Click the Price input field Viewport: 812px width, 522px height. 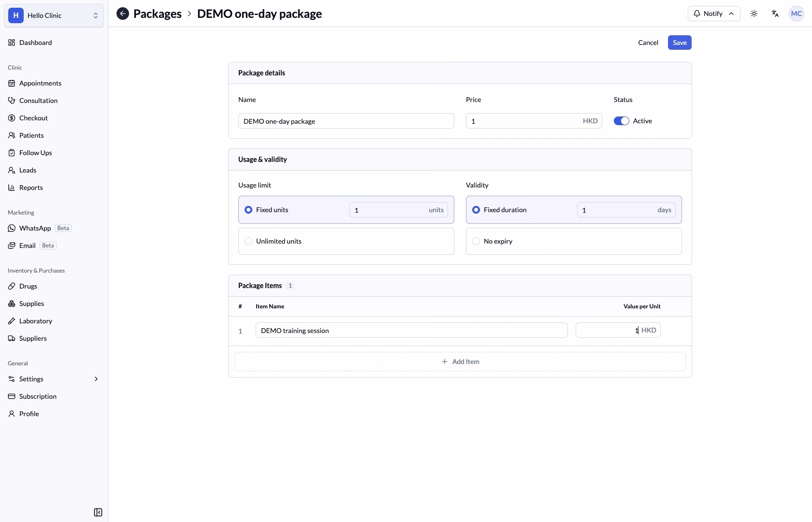(534, 121)
